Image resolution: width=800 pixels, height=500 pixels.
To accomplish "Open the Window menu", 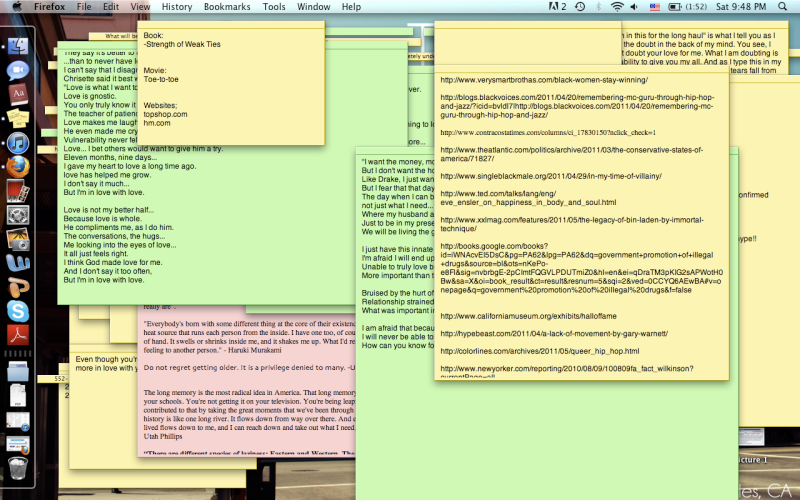I will click(x=313, y=7).
